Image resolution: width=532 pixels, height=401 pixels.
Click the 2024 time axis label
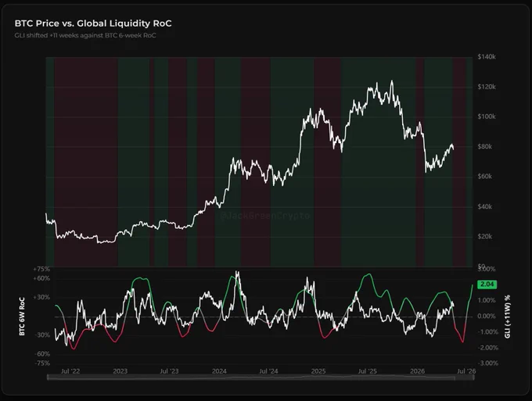(219, 371)
